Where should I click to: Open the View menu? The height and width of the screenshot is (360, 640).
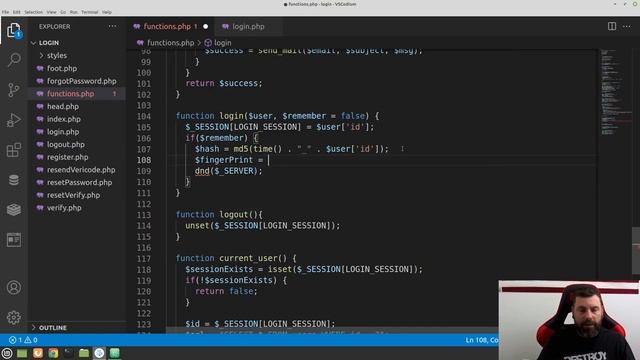(51, 12)
